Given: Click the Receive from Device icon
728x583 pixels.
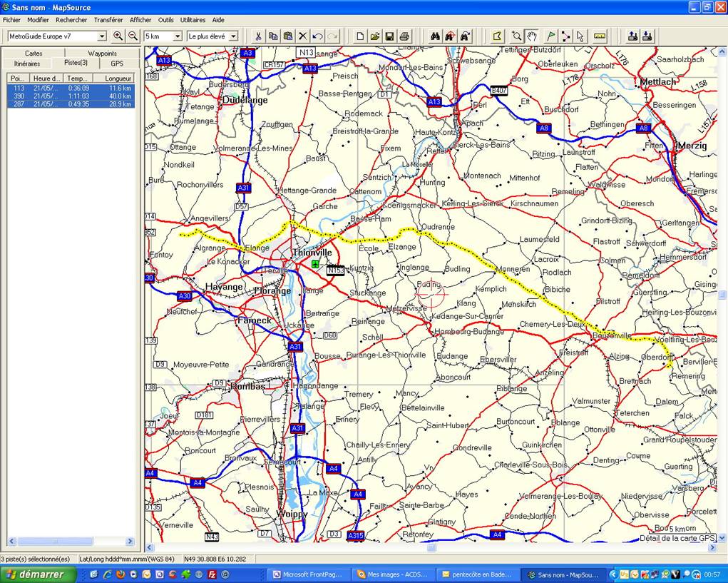Looking at the screenshot, I should (x=647, y=36).
